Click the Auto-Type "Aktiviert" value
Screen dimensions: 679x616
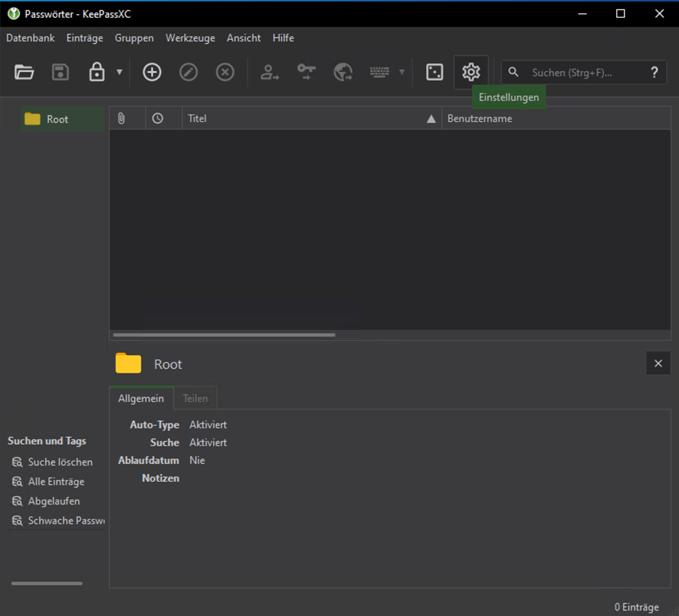(x=208, y=425)
